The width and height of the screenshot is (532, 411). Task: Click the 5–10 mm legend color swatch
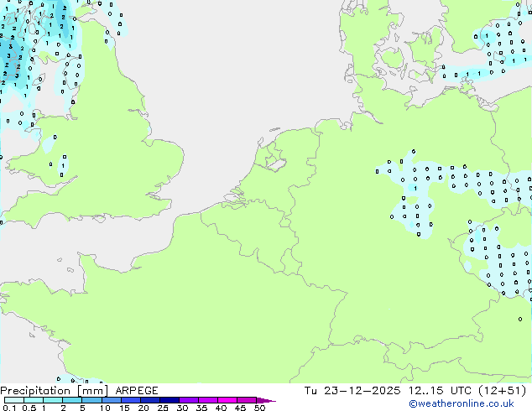pos(92,400)
